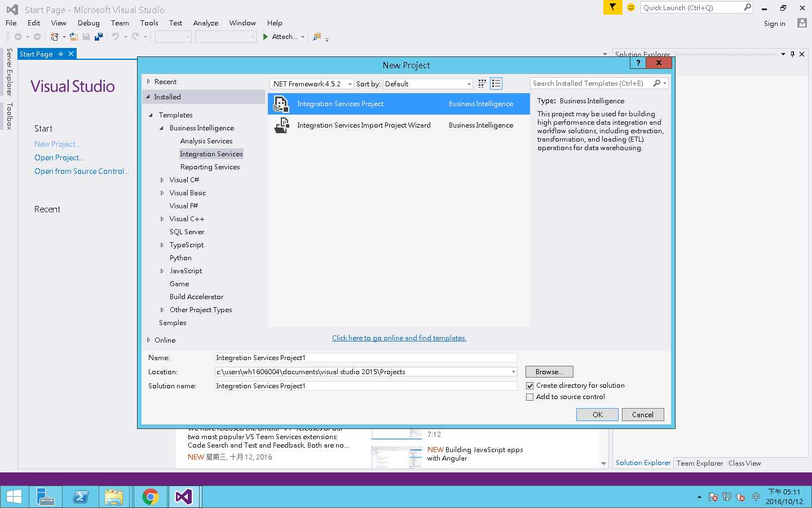
Task: Launch PowerShell from the taskbar
Action: 80,497
